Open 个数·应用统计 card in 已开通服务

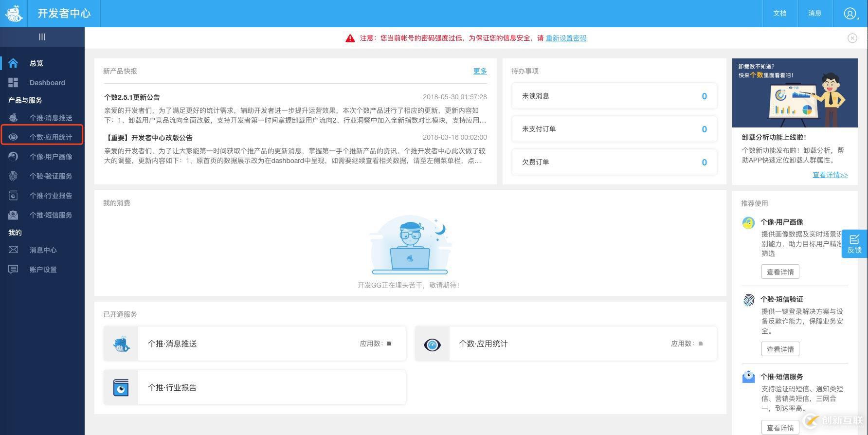pos(565,344)
